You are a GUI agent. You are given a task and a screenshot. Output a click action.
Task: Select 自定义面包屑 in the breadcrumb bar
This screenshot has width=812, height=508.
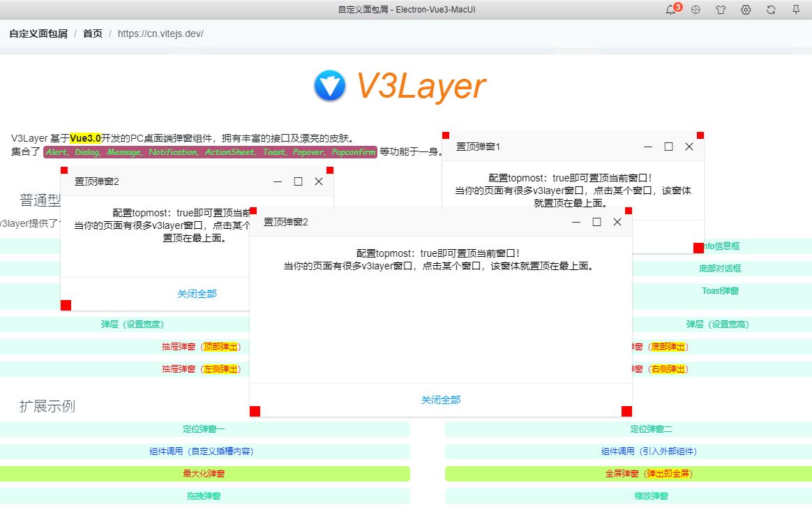[x=38, y=33]
